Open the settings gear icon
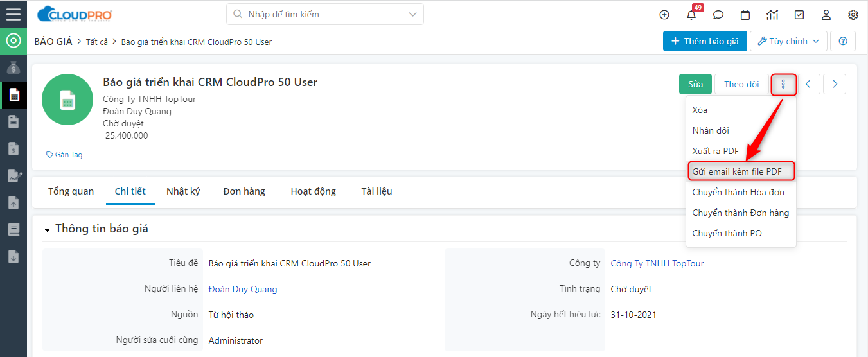 click(x=853, y=15)
